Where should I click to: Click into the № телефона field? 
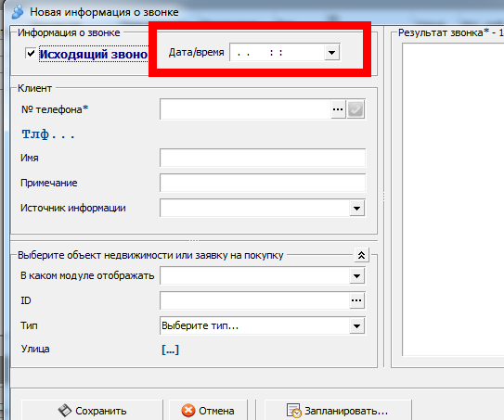tap(245, 109)
